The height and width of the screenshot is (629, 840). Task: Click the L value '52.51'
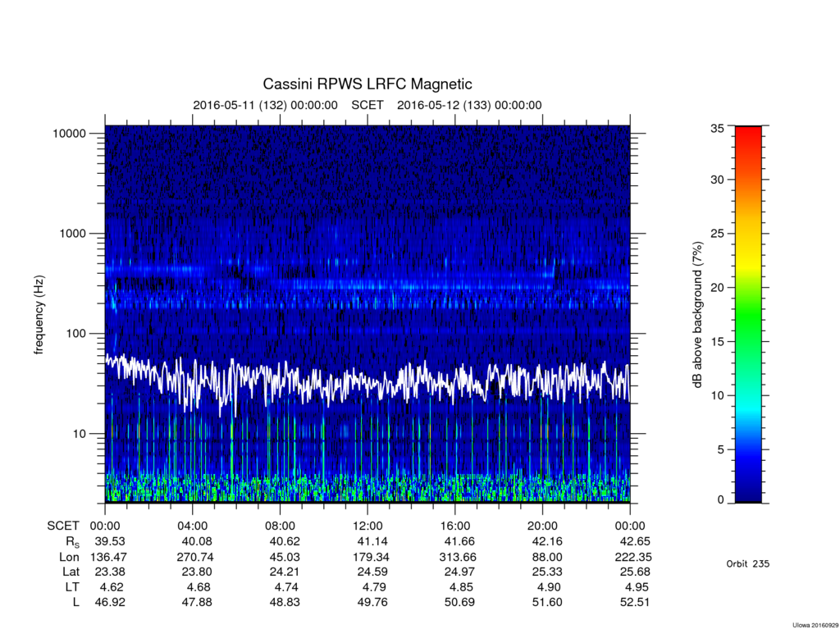point(635,602)
